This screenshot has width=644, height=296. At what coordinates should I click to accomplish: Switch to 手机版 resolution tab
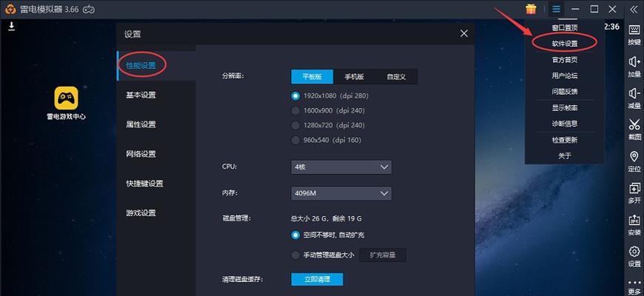[354, 77]
